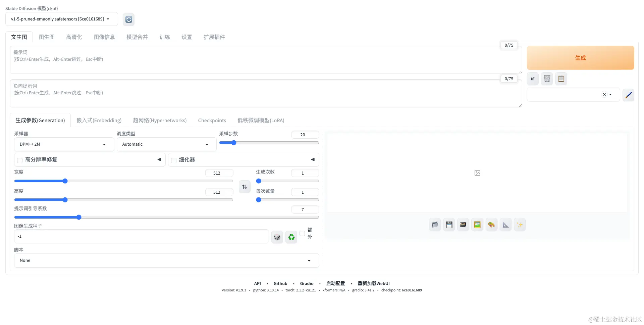
Task: Open the Stable Diffusion 模型 checkpoint dropdown
Action: tap(62, 19)
